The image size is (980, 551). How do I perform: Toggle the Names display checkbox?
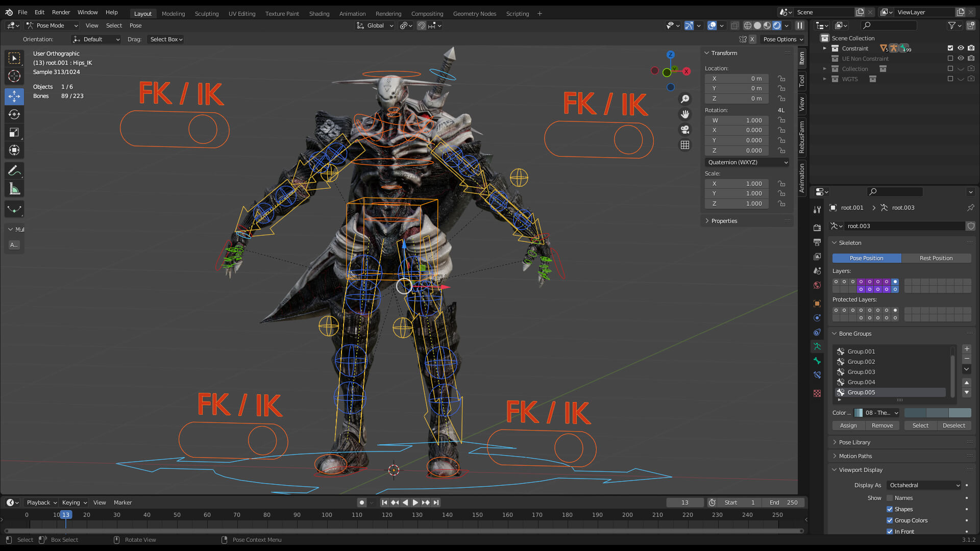click(x=890, y=498)
